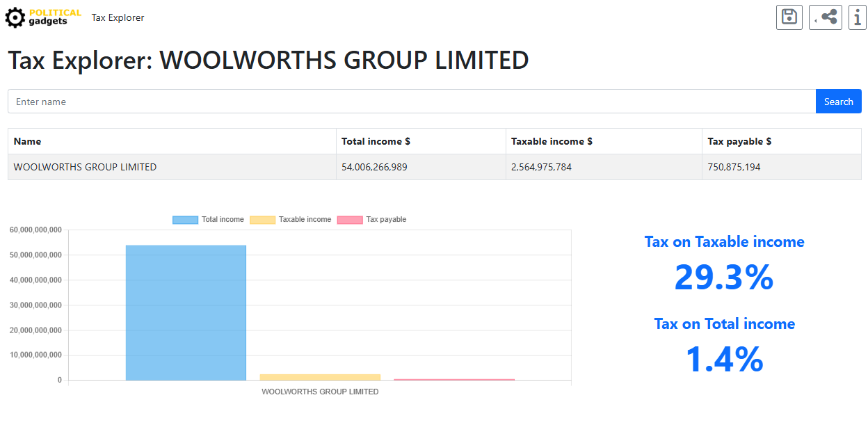Image resolution: width=868 pixels, height=434 pixels.
Task: Toggle Tax payable legend item
Action: 371,219
